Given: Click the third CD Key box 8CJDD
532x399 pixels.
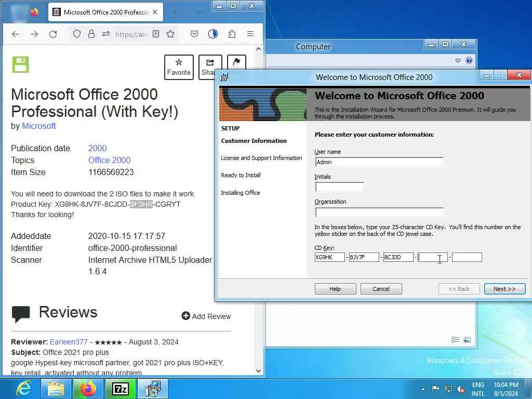Looking at the screenshot, I should 398,257.
